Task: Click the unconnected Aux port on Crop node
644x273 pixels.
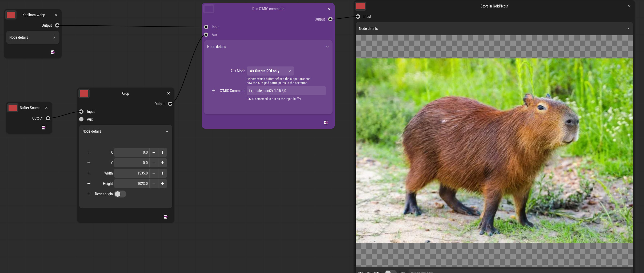Action: tap(81, 119)
